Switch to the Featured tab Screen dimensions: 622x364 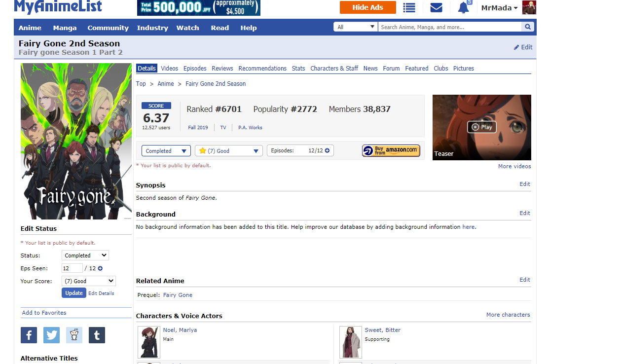417,69
